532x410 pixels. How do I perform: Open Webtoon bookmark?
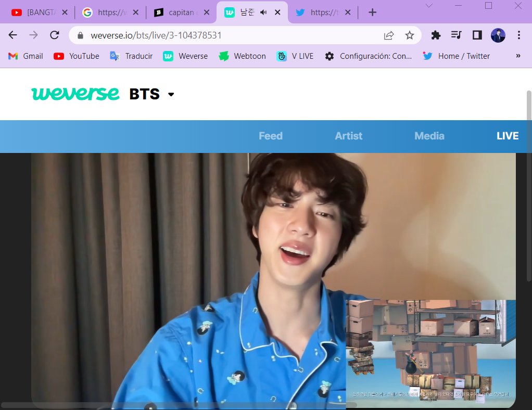coord(242,56)
